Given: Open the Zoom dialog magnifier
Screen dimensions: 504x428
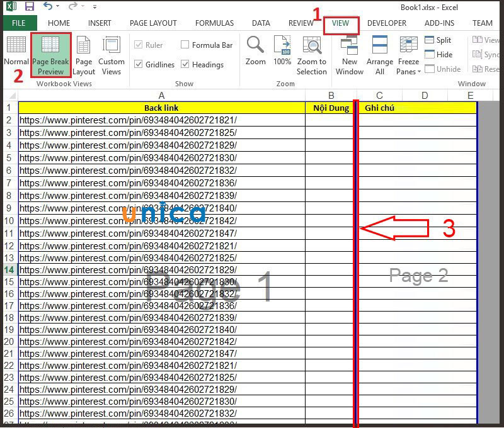Looking at the screenshot, I should coord(256,50).
